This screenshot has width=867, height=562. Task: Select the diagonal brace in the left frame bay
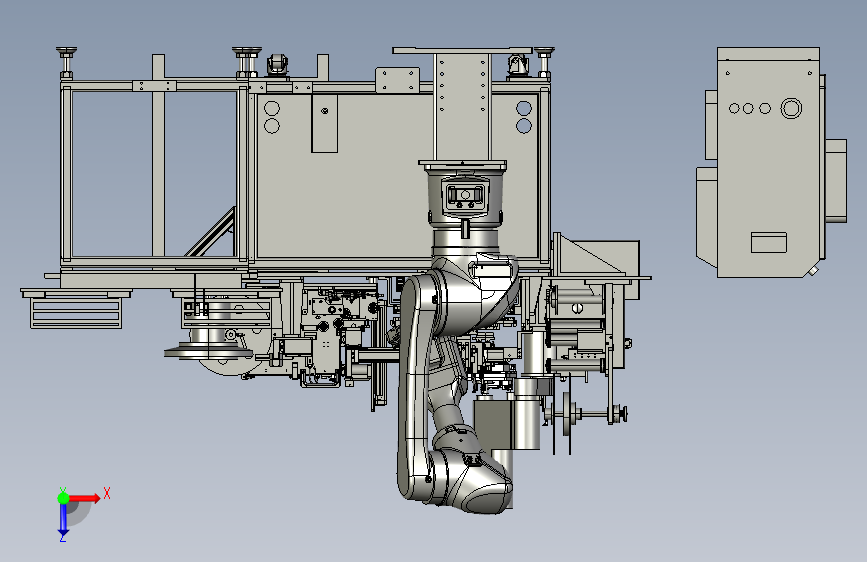click(x=211, y=231)
